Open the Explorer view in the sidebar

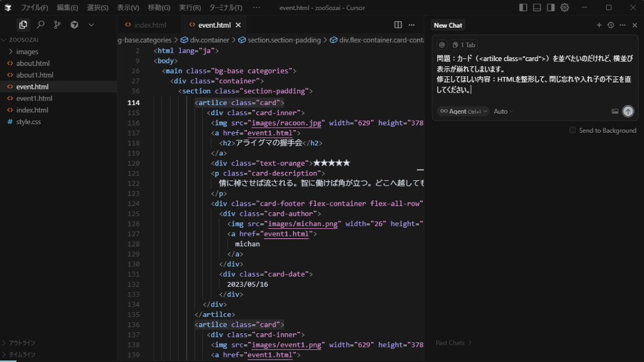pyautogui.click(x=23, y=25)
